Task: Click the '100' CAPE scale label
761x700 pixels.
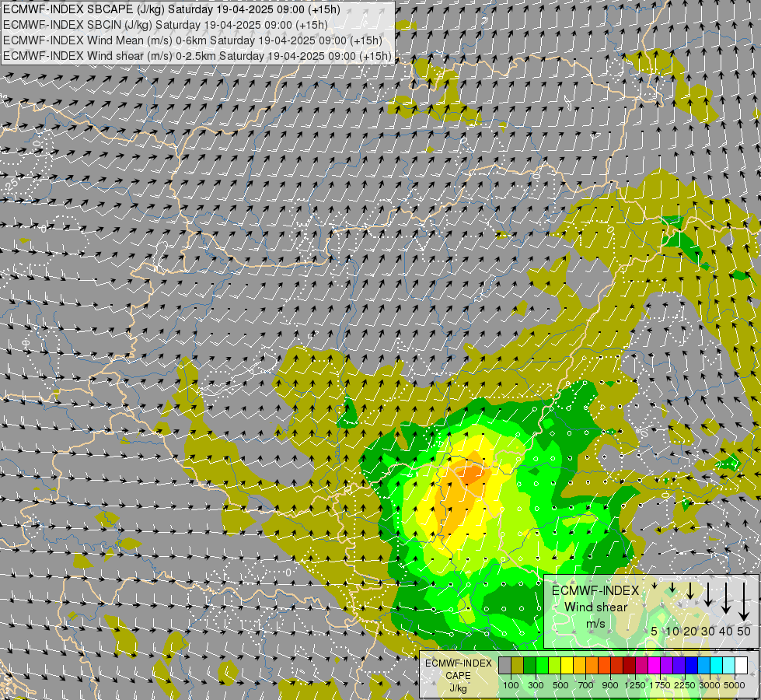Action: point(511,685)
